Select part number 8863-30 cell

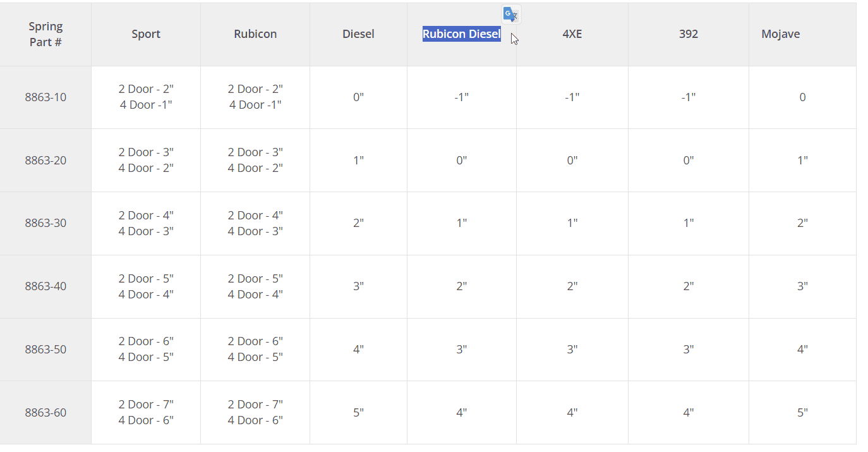click(45, 223)
